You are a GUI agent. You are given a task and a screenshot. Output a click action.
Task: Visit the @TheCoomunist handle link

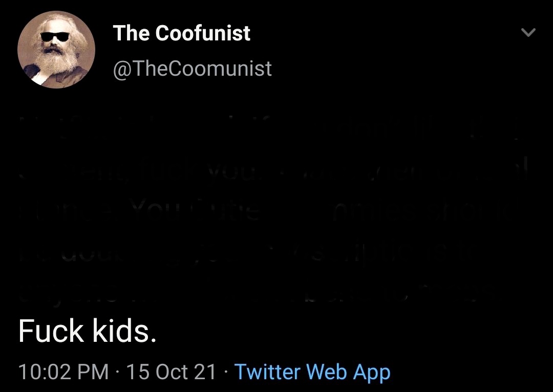point(192,69)
